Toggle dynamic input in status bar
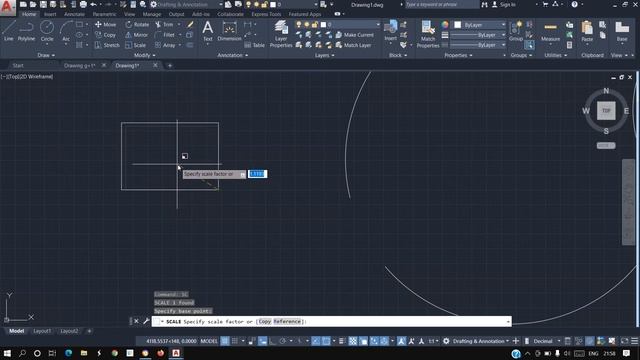 (x=262, y=341)
